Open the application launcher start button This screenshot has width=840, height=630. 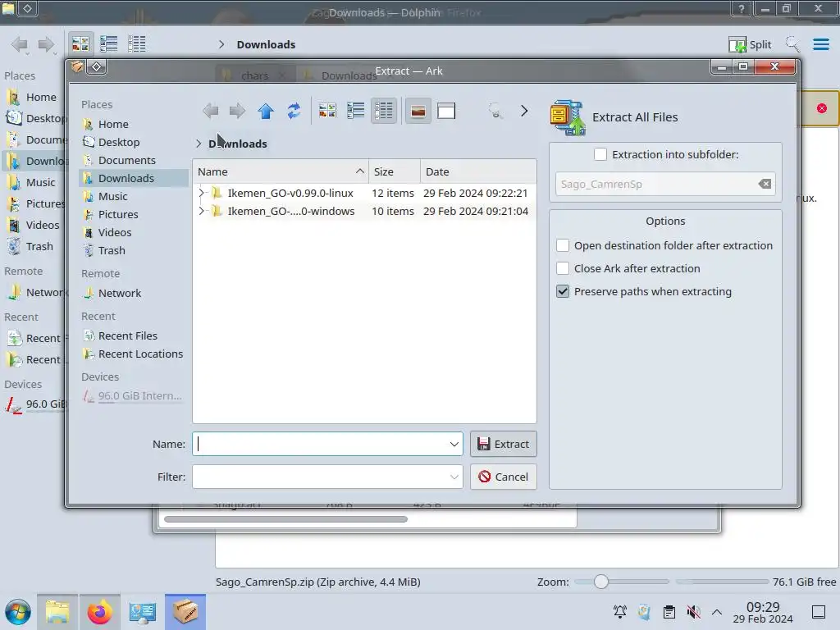pyautogui.click(x=18, y=612)
